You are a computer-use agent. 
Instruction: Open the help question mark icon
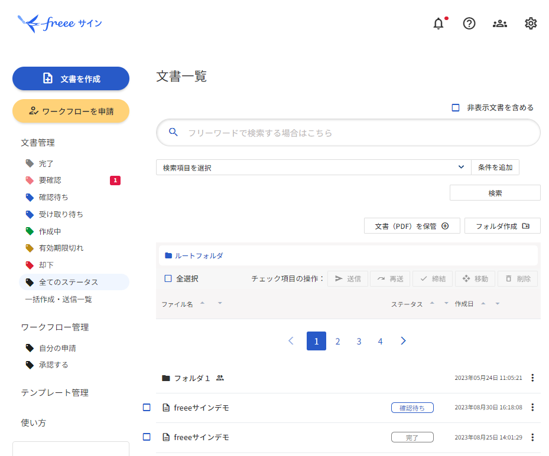click(x=469, y=23)
